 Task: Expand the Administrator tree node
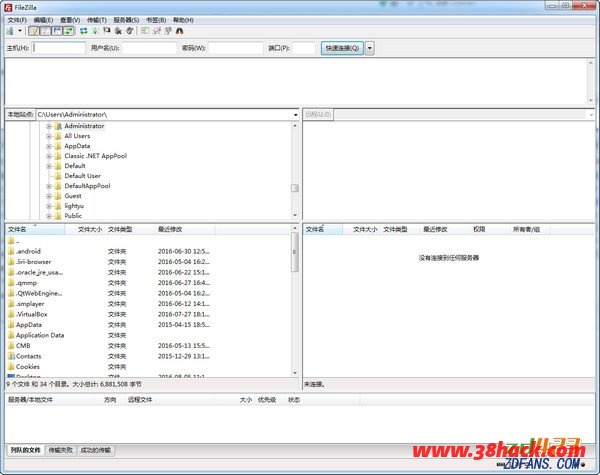[49, 126]
